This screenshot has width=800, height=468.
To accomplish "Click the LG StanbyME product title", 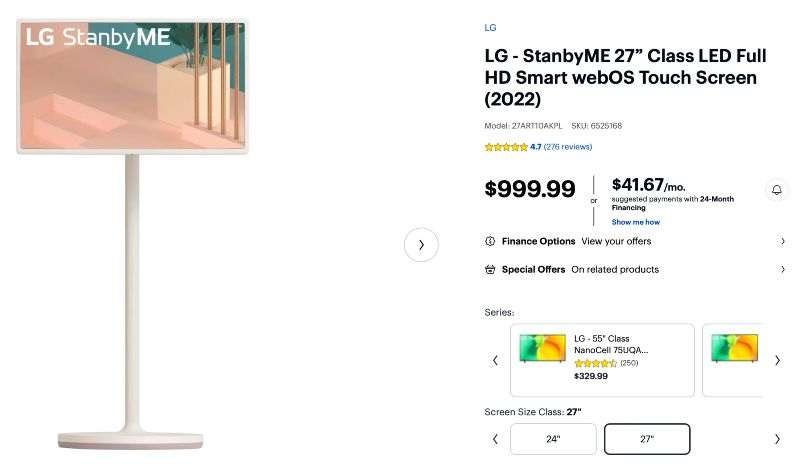I will pos(620,78).
